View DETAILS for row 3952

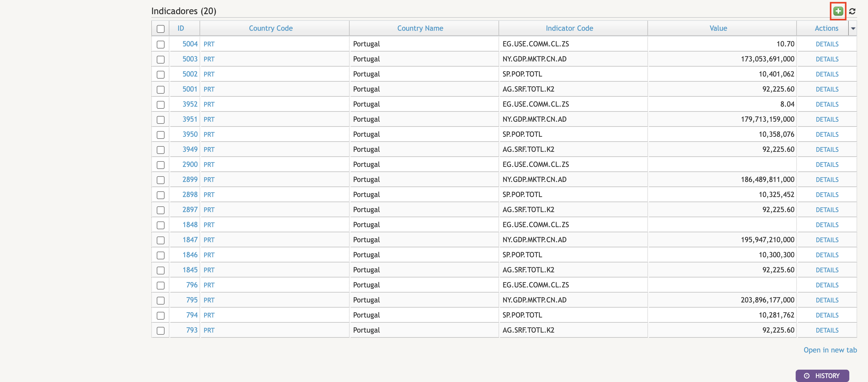click(827, 105)
